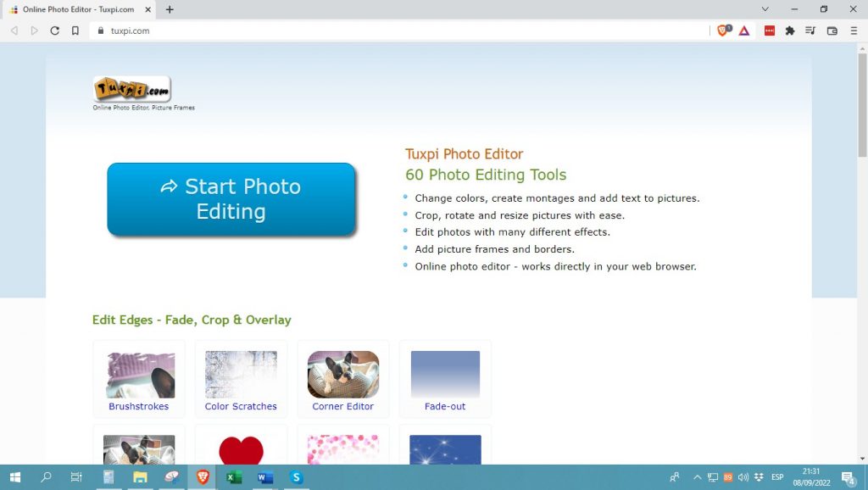The width and height of the screenshot is (868, 490).
Task: Click the Tuxpi.com logo
Action: (131, 89)
